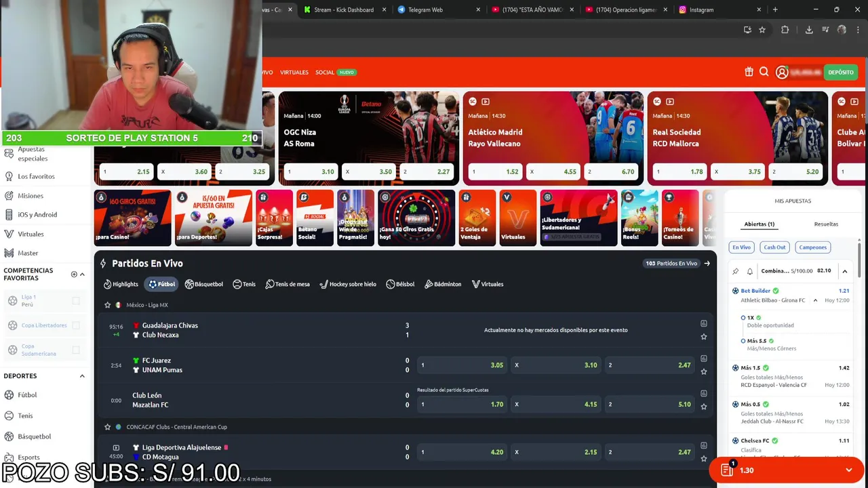Bookmark this page with the star icon
The height and width of the screenshot is (488, 868).
[x=762, y=30]
